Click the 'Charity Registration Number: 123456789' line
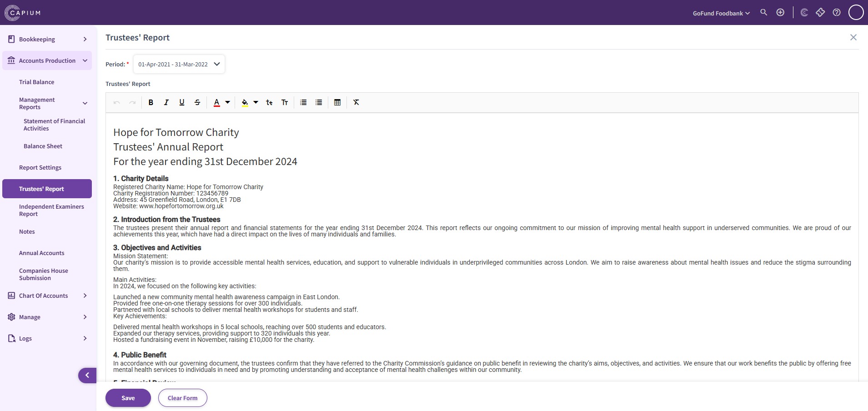 click(171, 193)
